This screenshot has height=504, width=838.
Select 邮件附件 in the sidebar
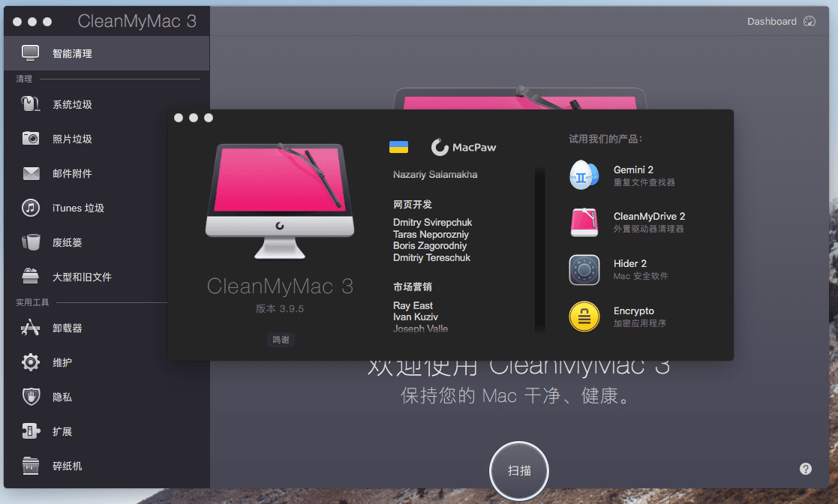tap(72, 173)
